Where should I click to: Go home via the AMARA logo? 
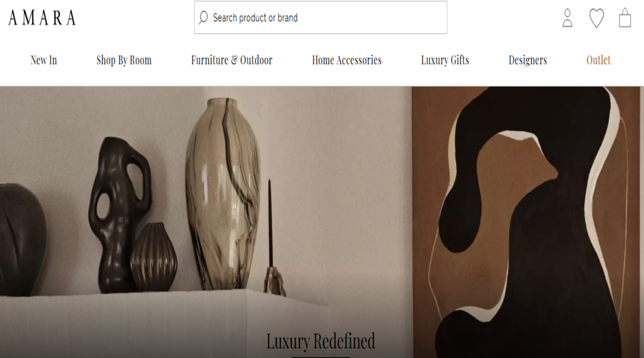pyautogui.click(x=42, y=18)
